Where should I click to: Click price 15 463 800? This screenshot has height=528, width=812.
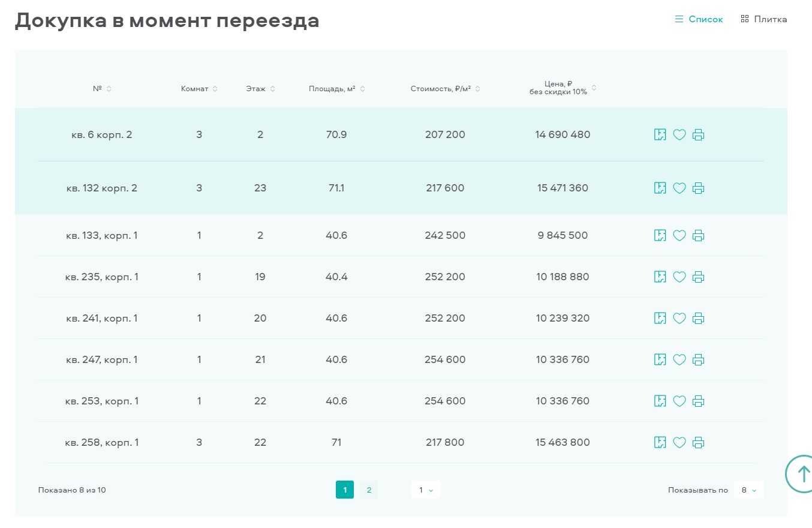[563, 443]
